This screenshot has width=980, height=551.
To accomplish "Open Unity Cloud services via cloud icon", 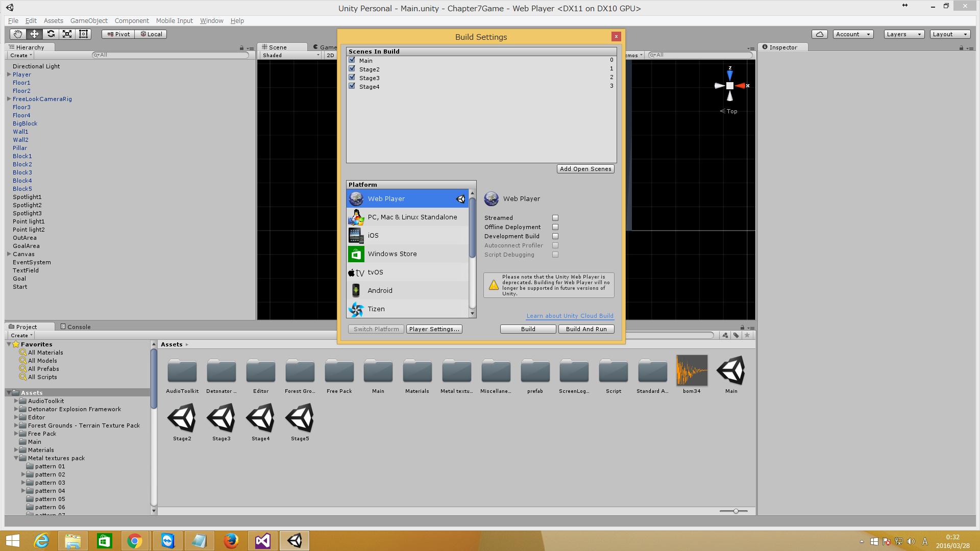I will pyautogui.click(x=819, y=34).
